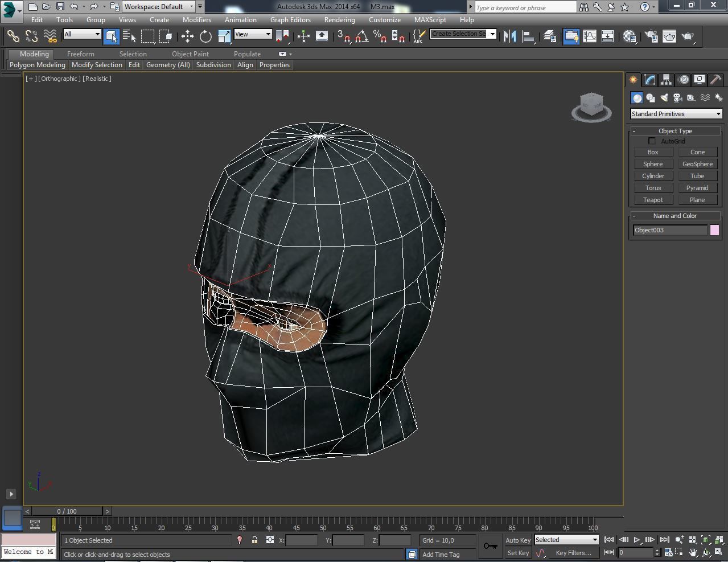
Task: Open Edit Named Selection Sets
Action: coord(419,36)
